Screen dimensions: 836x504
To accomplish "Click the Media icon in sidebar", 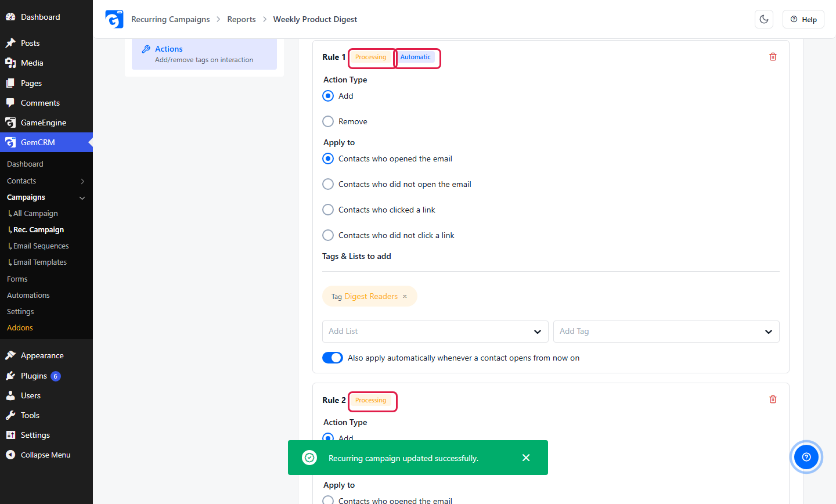I will 10,63.
